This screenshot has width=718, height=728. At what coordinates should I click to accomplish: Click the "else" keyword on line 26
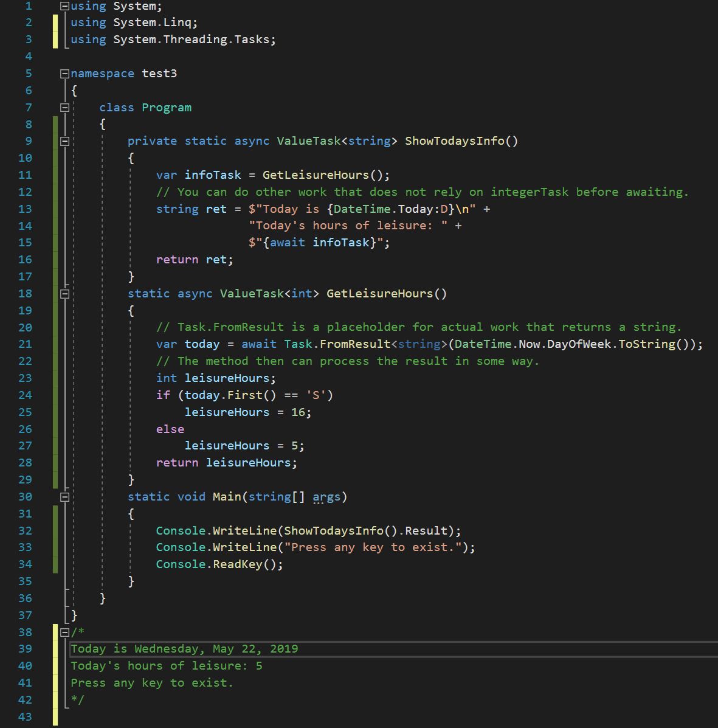(170, 429)
